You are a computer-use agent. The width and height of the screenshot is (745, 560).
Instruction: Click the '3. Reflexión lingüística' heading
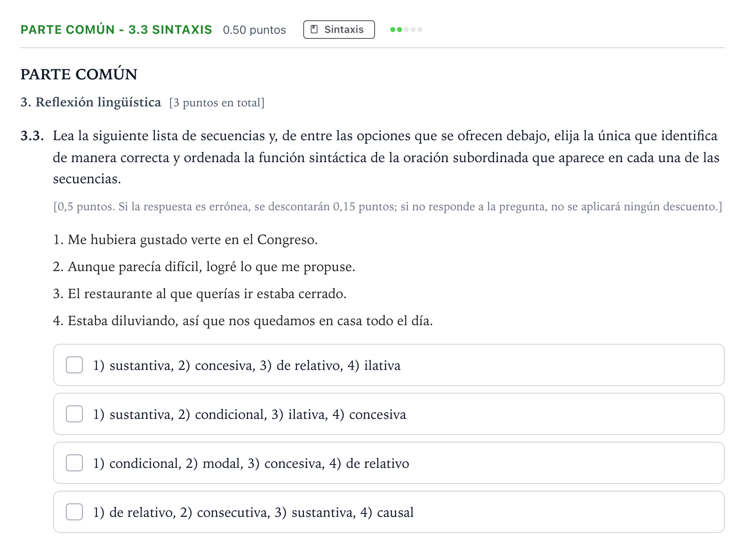91,102
